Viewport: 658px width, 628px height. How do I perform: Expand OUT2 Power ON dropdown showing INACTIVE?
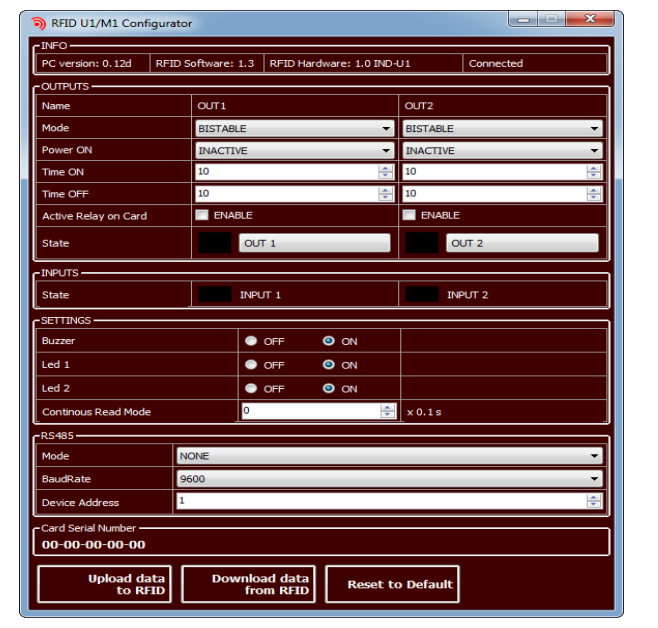coord(502,150)
